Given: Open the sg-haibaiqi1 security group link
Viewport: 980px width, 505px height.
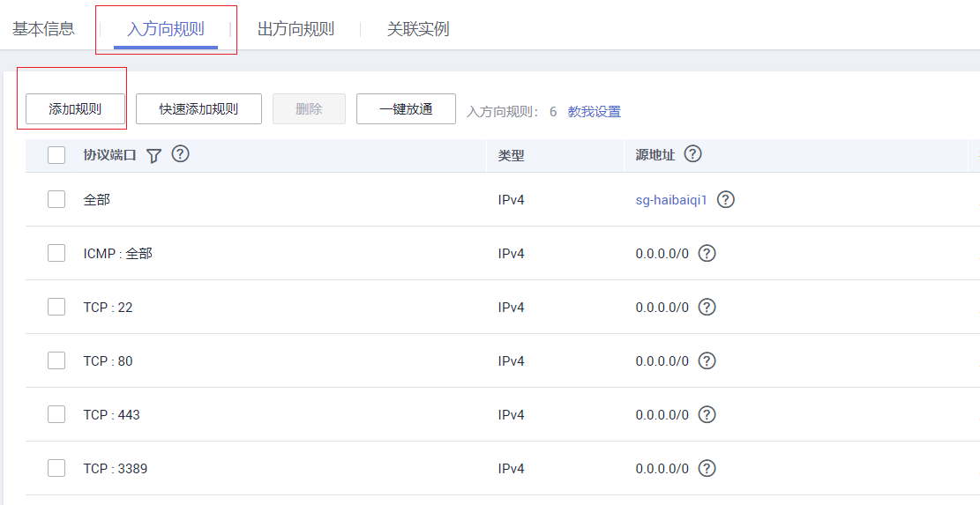Looking at the screenshot, I should click(671, 200).
